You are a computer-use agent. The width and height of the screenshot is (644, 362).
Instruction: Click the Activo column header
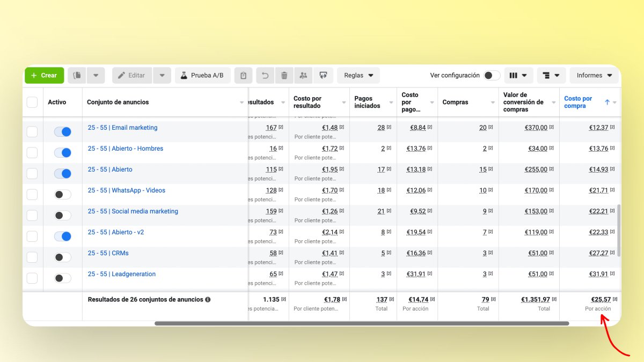[57, 102]
